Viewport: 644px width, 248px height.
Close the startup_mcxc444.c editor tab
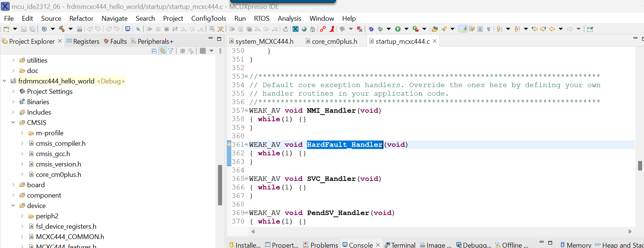click(435, 41)
